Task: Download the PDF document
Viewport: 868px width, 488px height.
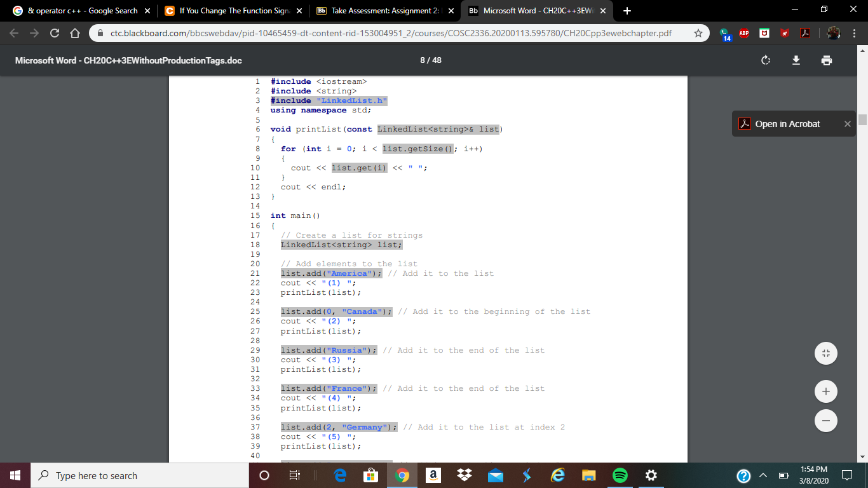Action: [796, 60]
